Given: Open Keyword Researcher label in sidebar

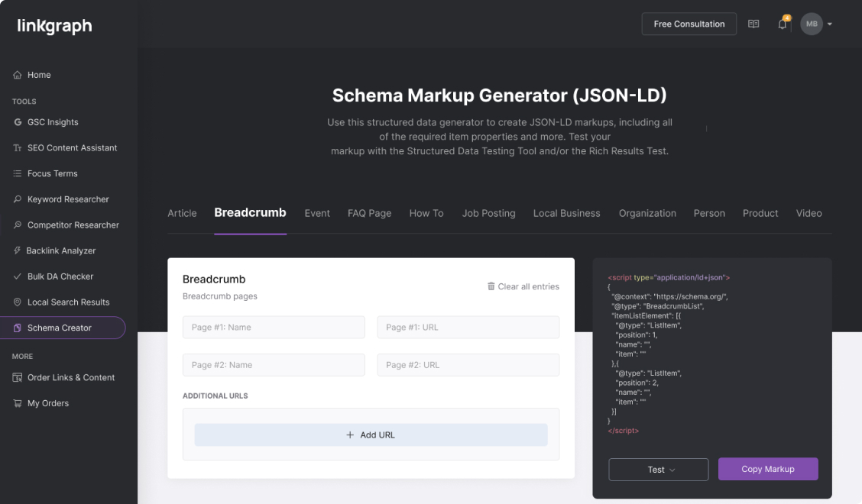Looking at the screenshot, I should (68, 199).
